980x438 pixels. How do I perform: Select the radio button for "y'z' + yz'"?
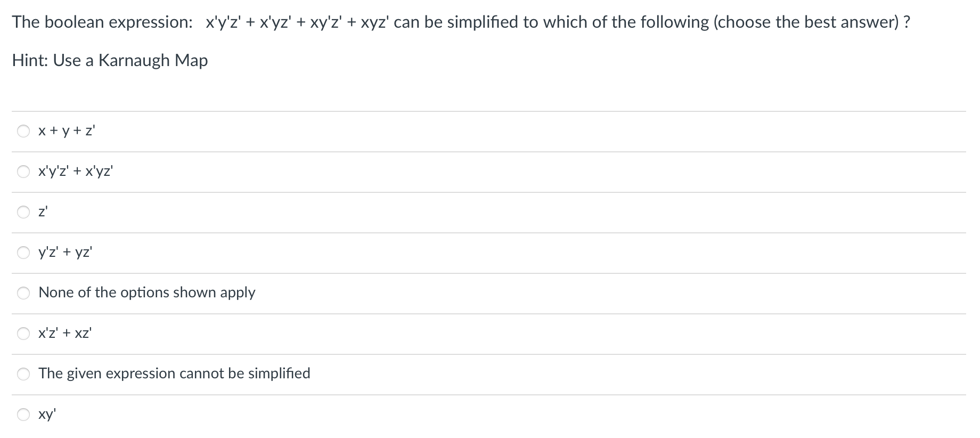[x=23, y=253]
